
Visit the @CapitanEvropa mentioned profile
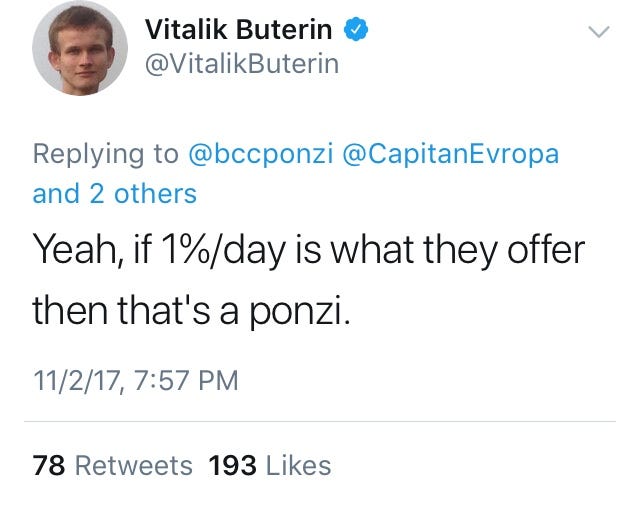tap(451, 155)
